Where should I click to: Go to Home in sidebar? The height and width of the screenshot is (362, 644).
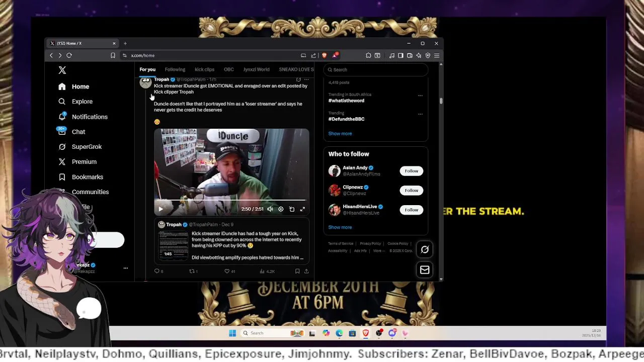click(74, 86)
